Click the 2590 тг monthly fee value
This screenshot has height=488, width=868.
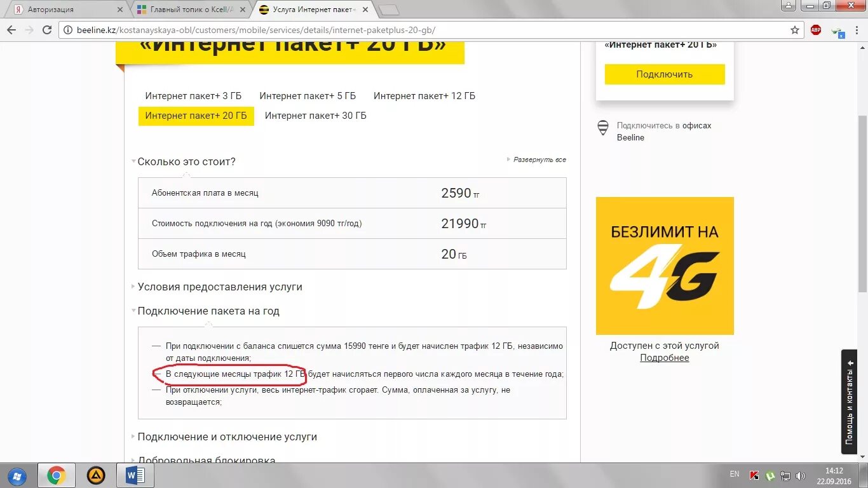pos(460,193)
